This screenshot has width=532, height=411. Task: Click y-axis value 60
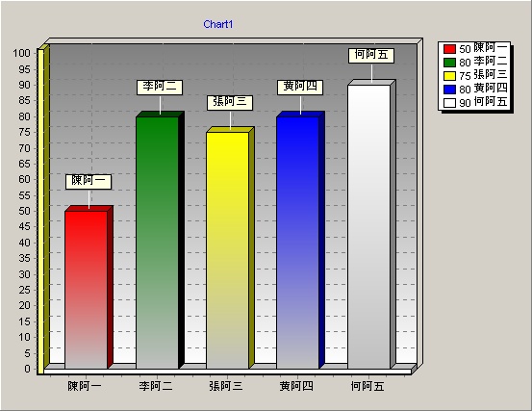(24, 180)
